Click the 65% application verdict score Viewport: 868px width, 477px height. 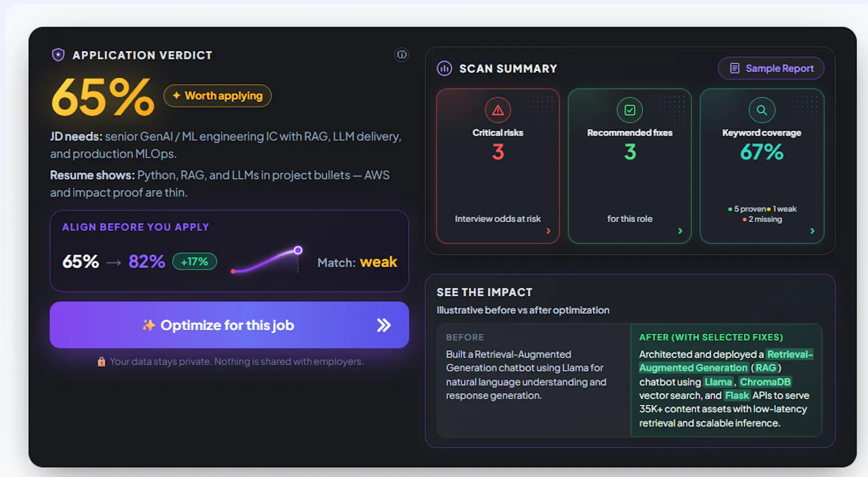click(103, 97)
